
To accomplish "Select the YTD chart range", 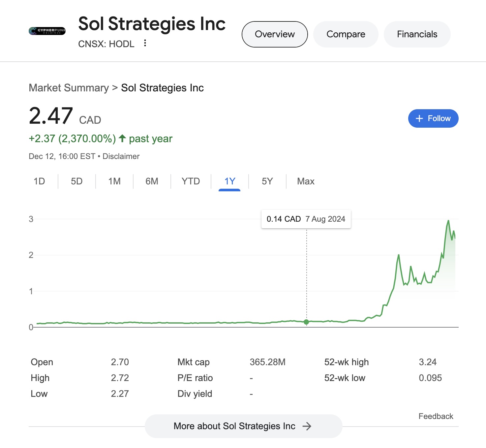I will pyautogui.click(x=191, y=181).
